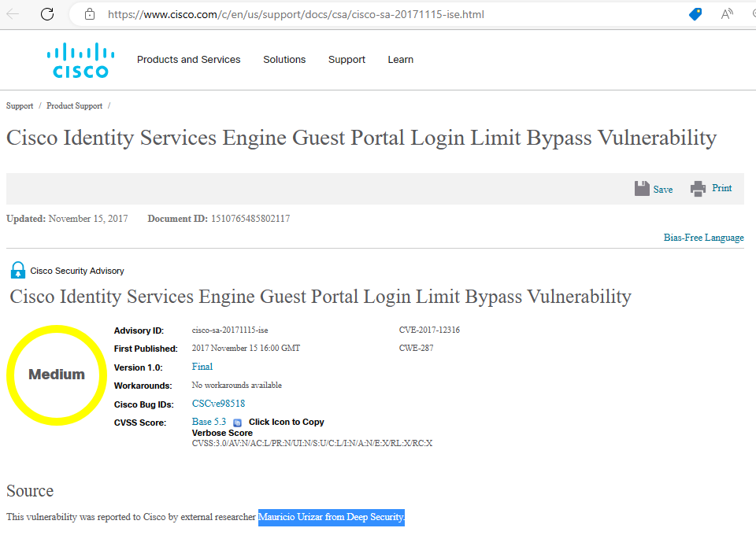Image resolution: width=756 pixels, height=539 pixels.
Task: Go to Product Support breadcrumb
Action: (74, 106)
